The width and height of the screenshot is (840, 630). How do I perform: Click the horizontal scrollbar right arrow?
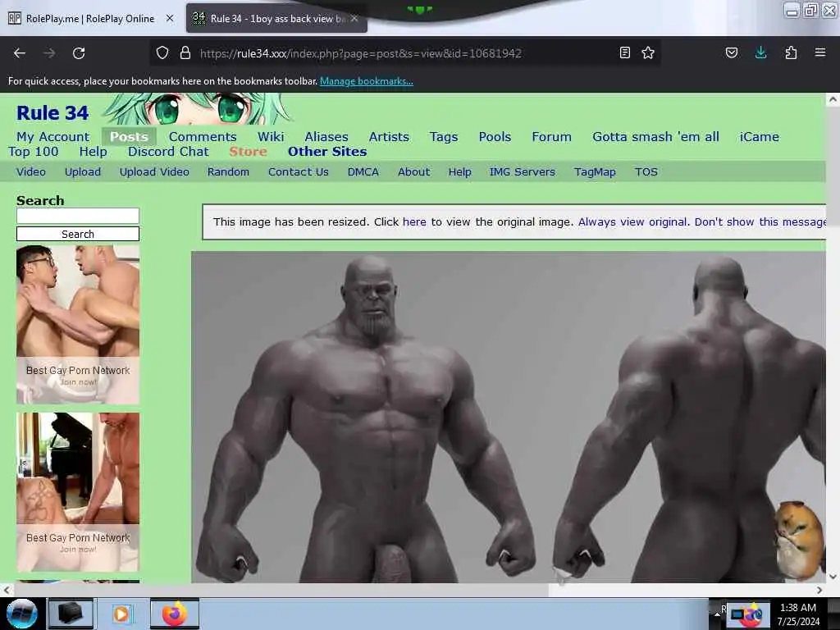(819, 590)
